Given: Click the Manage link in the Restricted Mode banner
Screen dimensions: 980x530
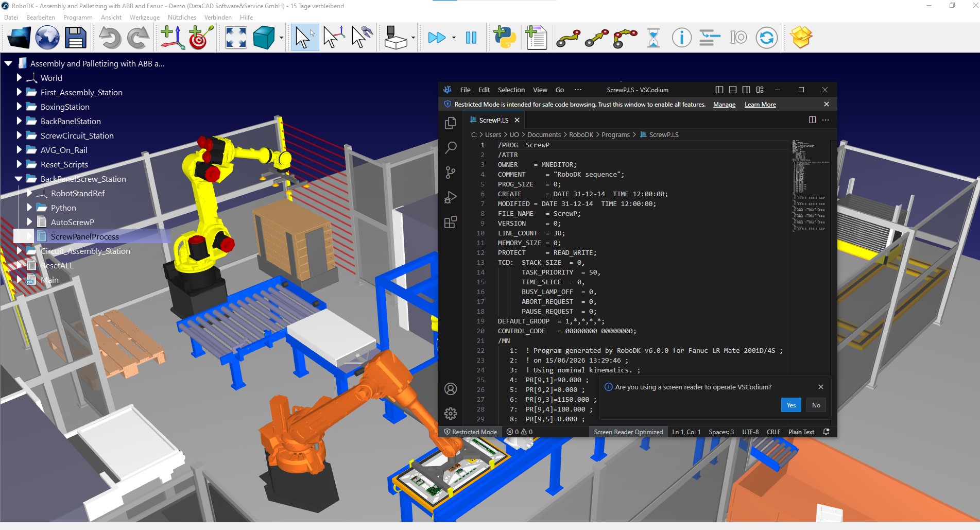Looking at the screenshot, I should pyautogui.click(x=724, y=105).
